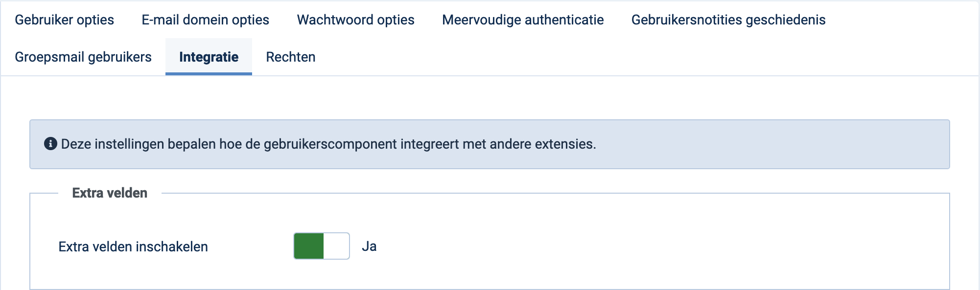Click the info icon in the blue notice
Screen dimensions: 980x290
[50, 144]
